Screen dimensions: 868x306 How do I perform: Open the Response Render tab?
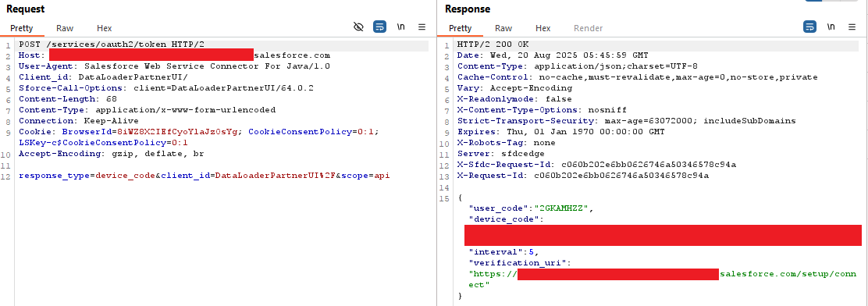point(588,28)
